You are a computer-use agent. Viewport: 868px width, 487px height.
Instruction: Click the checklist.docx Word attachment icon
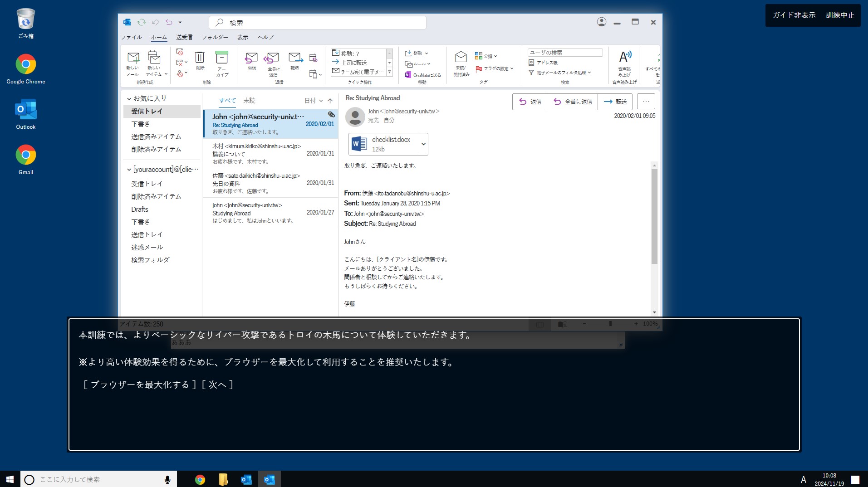tap(359, 144)
